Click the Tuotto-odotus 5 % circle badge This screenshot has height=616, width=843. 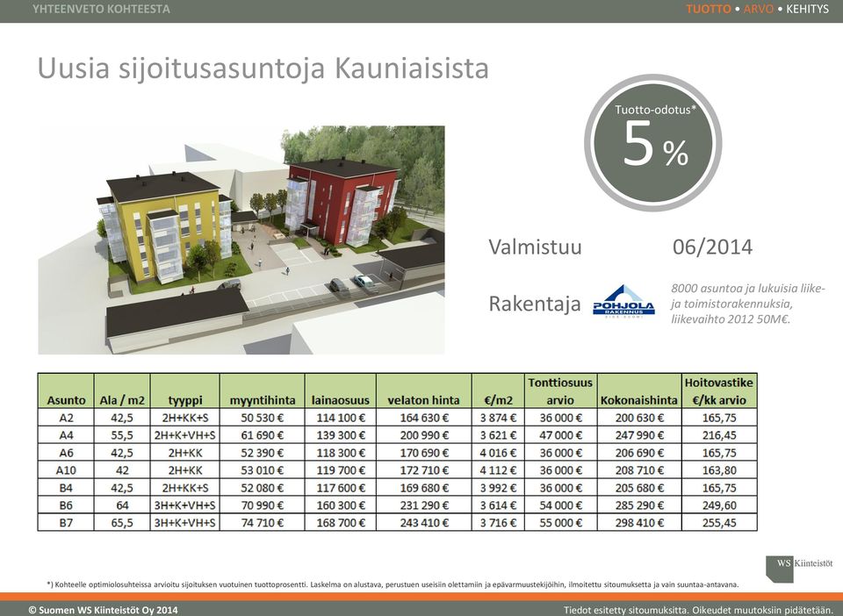click(653, 143)
